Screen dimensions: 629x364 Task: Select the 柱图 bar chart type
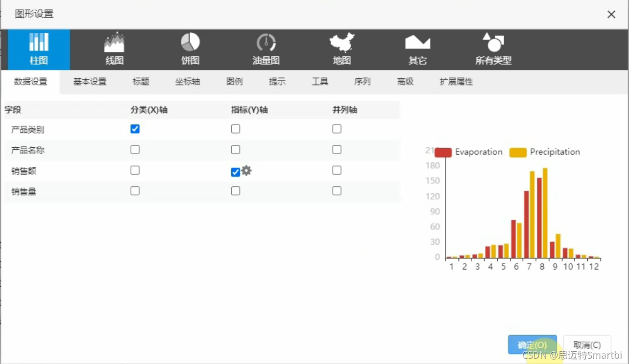(x=39, y=49)
